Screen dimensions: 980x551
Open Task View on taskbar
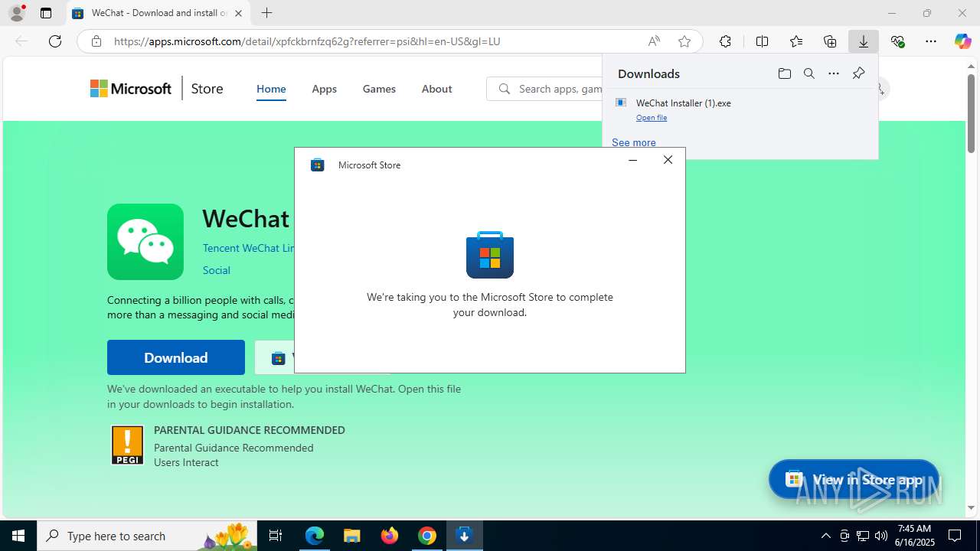276,536
